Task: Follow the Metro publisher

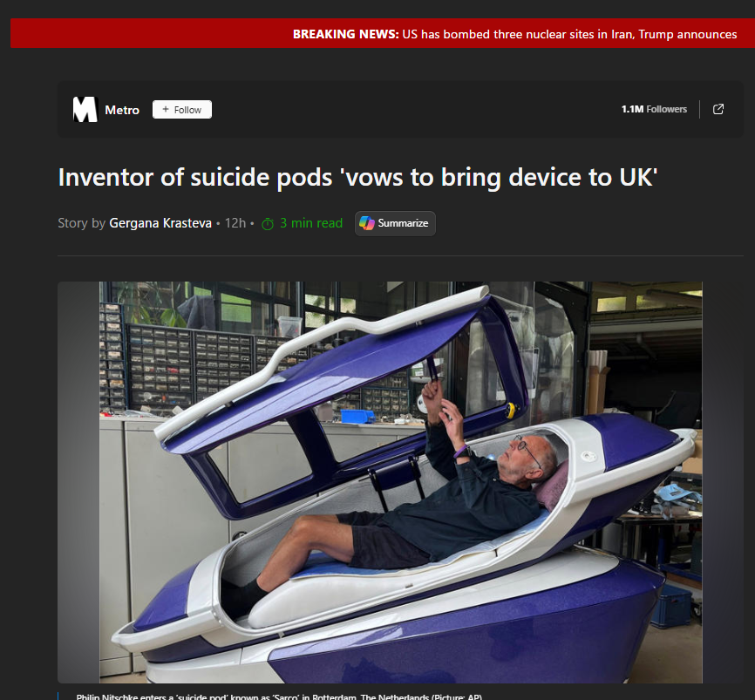Action: pyautogui.click(x=182, y=109)
